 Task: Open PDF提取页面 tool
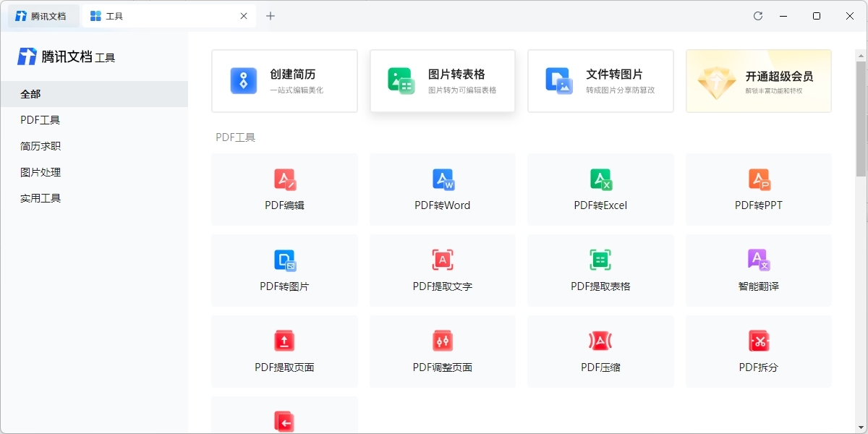(284, 352)
